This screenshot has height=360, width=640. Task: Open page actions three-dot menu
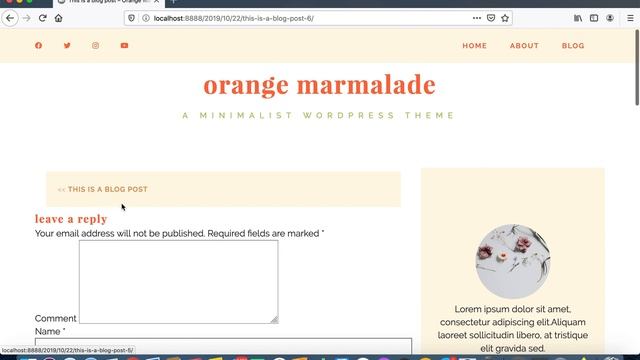[477, 18]
